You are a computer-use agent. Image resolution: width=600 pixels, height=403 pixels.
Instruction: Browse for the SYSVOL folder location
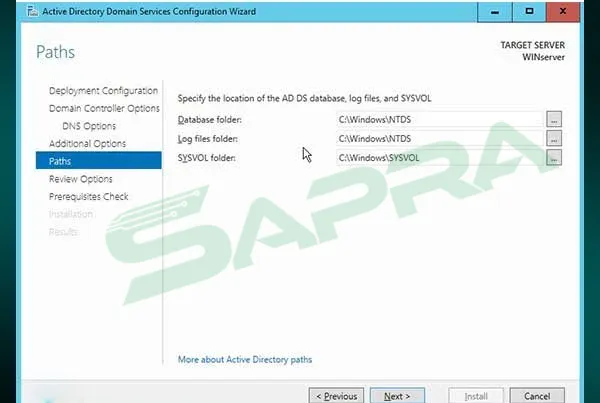(x=554, y=157)
